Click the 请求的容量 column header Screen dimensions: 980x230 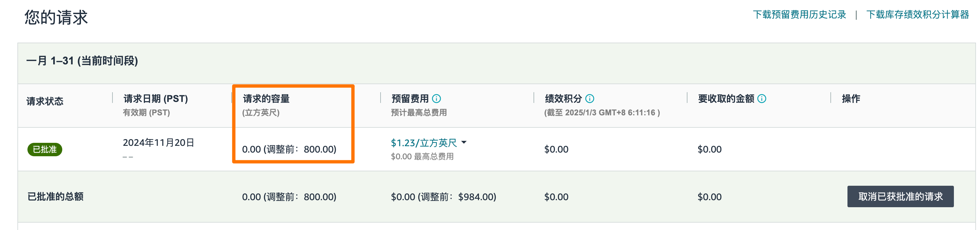click(266, 99)
